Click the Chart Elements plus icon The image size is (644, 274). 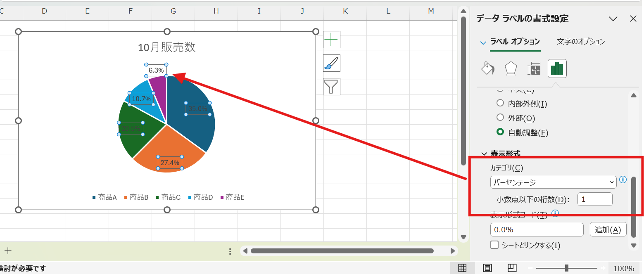pos(331,40)
